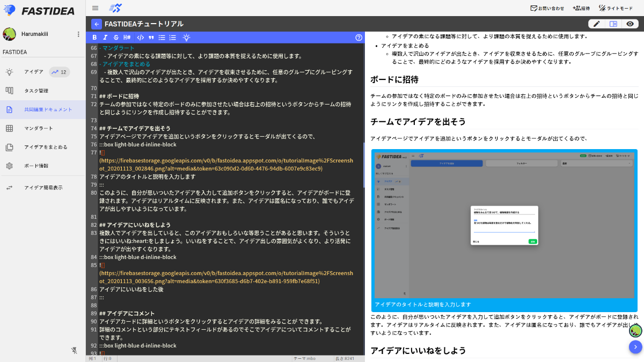Click the idea count badge showing 12

[x=59, y=72]
